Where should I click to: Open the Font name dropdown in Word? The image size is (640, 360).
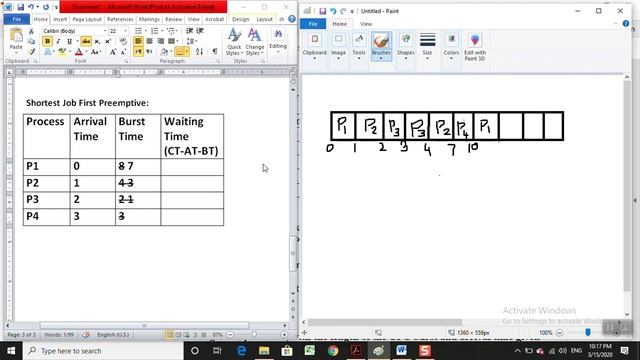pos(105,31)
